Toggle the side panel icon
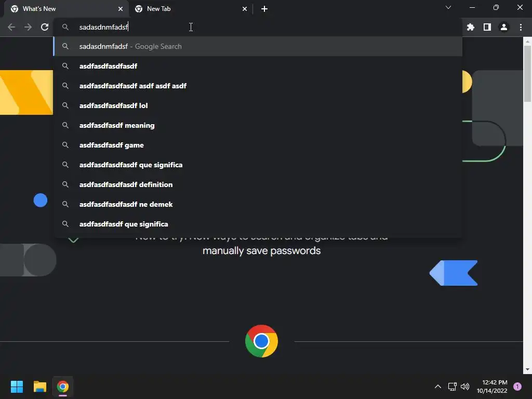532x399 pixels. coord(487,27)
